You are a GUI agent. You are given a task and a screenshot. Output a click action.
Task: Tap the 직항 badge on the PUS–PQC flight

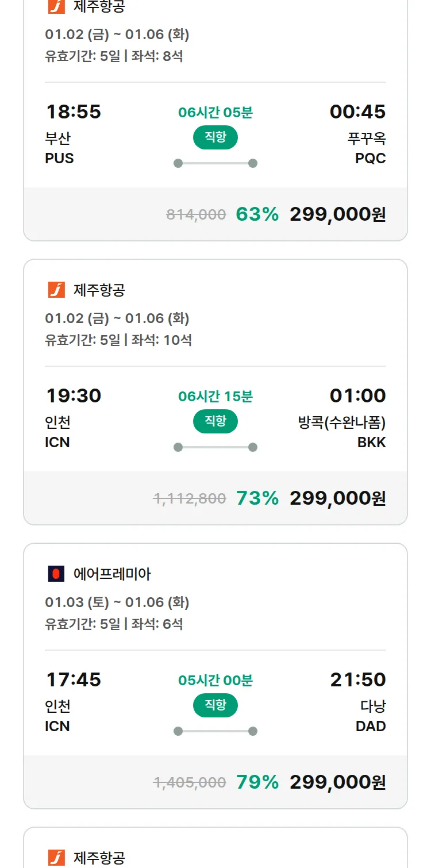(x=215, y=137)
